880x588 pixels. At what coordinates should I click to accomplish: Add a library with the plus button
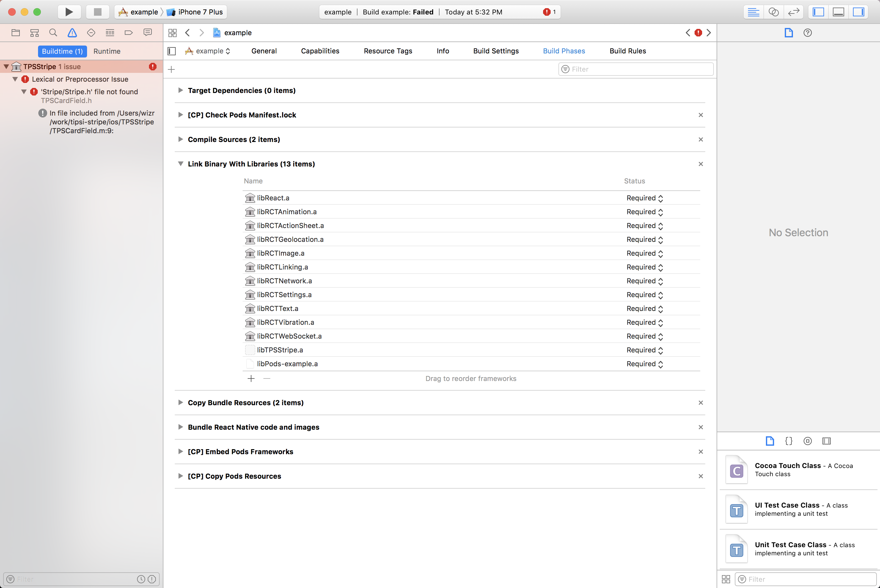pos(251,379)
